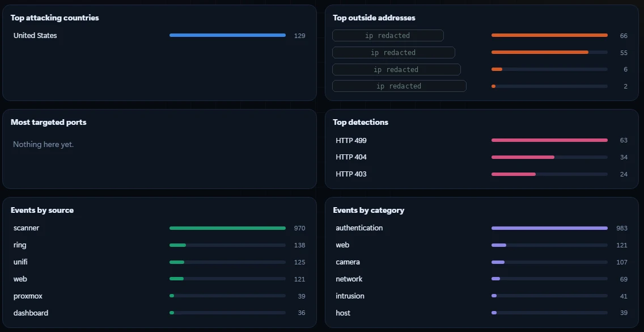Click the camera category row
Image resolution: width=644 pixels, height=332 pixels.
coord(481,262)
